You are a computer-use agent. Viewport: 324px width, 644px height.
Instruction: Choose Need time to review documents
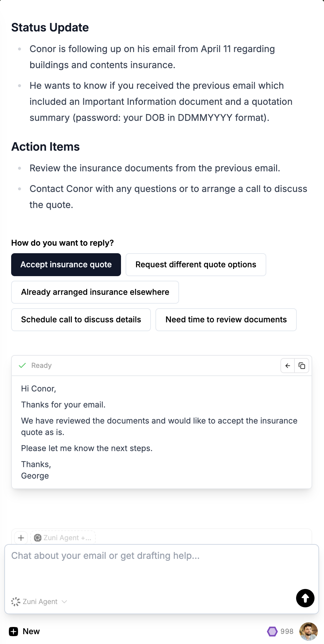coord(226,319)
